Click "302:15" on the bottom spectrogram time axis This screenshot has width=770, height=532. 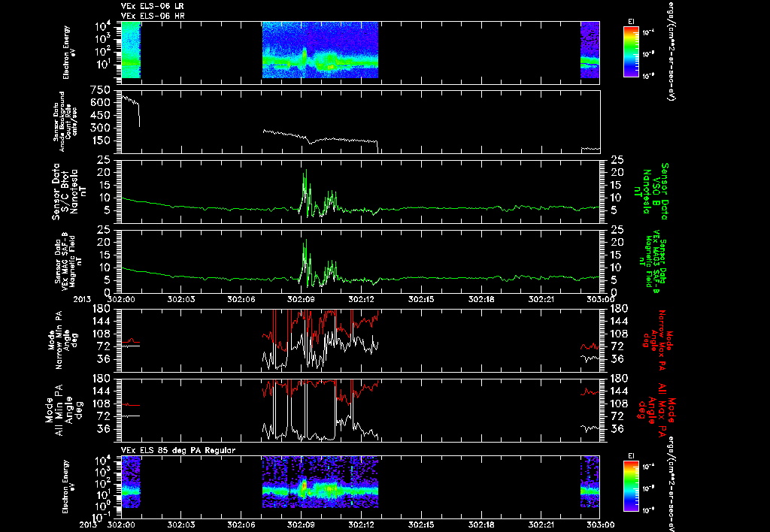[421, 524]
